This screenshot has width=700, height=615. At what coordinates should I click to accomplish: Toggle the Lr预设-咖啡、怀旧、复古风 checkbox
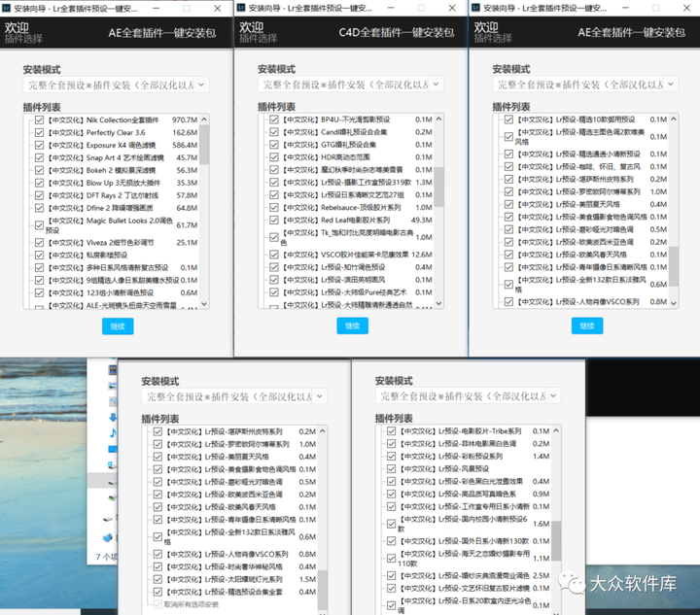coord(508,166)
